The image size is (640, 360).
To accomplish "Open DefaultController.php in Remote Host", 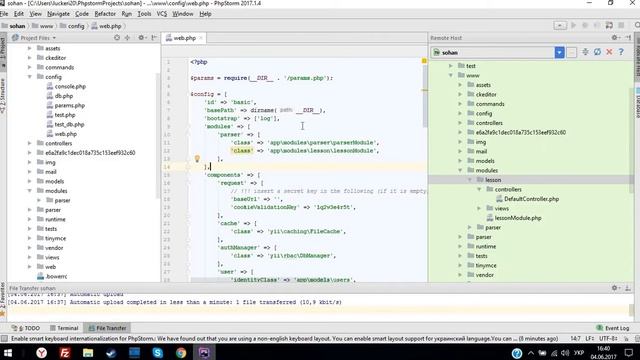I will click(x=527, y=199).
